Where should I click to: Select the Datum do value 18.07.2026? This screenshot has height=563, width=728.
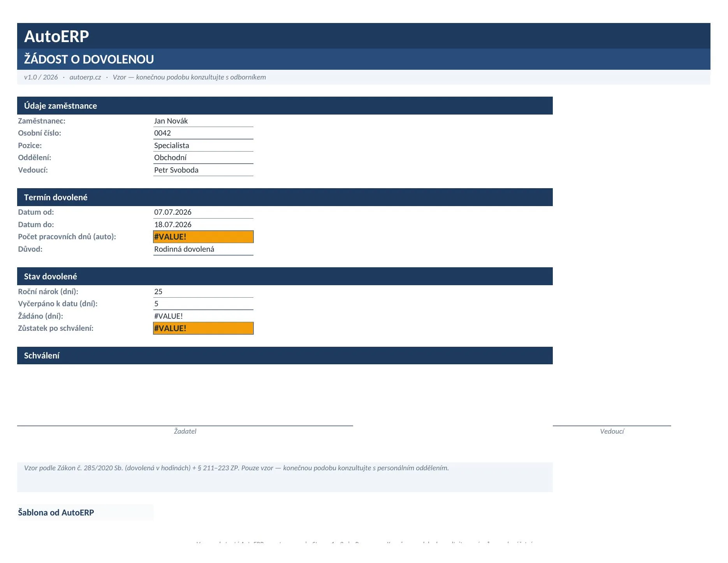(x=203, y=224)
